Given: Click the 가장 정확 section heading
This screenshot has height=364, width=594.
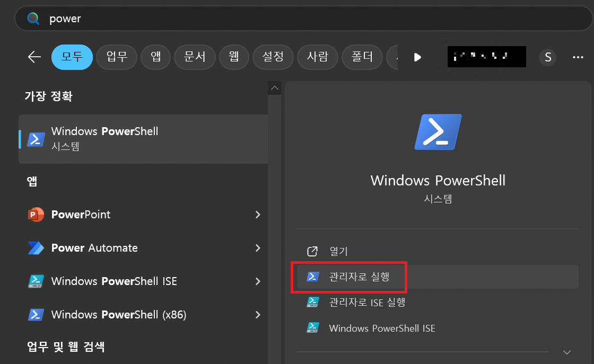Looking at the screenshot, I should [48, 96].
